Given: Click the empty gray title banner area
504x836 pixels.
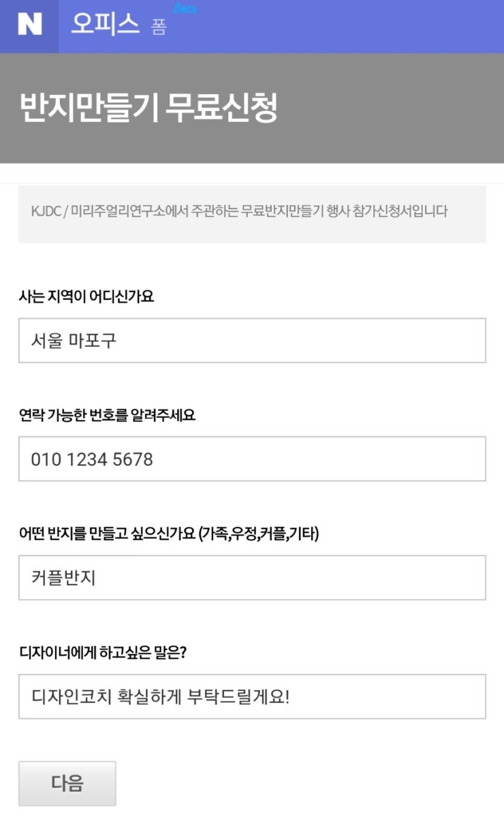Looking at the screenshot, I should pyautogui.click(x=395, y=109).
